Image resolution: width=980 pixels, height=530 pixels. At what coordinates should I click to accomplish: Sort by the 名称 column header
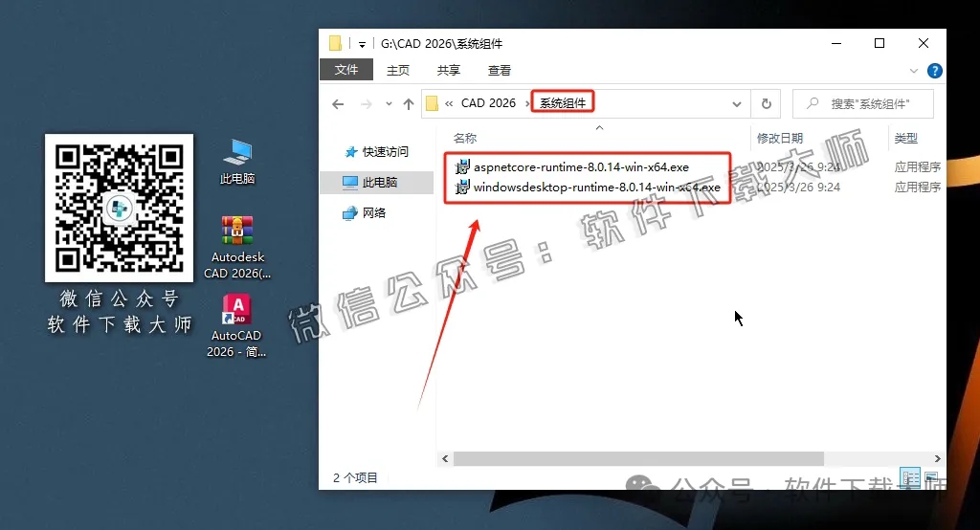[465, 138]
